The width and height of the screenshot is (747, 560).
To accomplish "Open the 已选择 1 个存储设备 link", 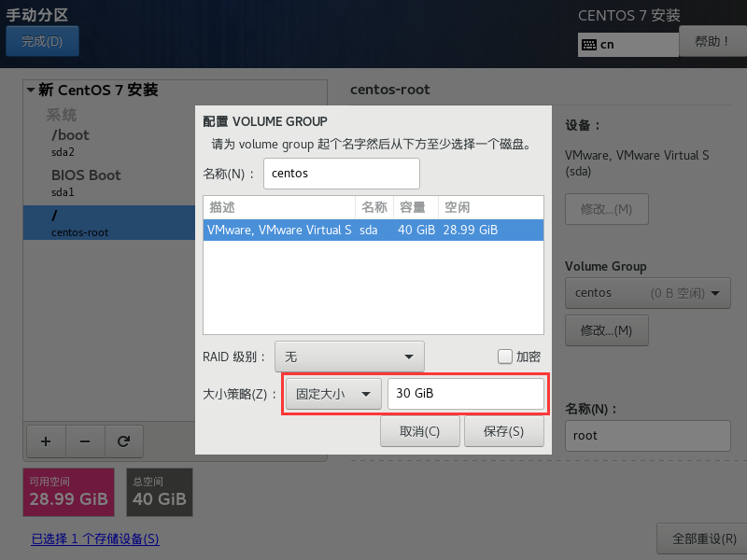I will point(95,539).
